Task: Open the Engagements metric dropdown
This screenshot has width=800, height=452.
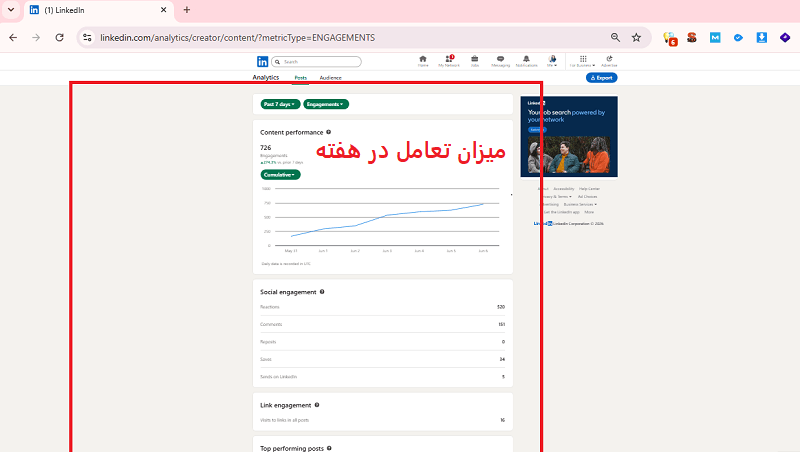Action: tap(326, 104)
